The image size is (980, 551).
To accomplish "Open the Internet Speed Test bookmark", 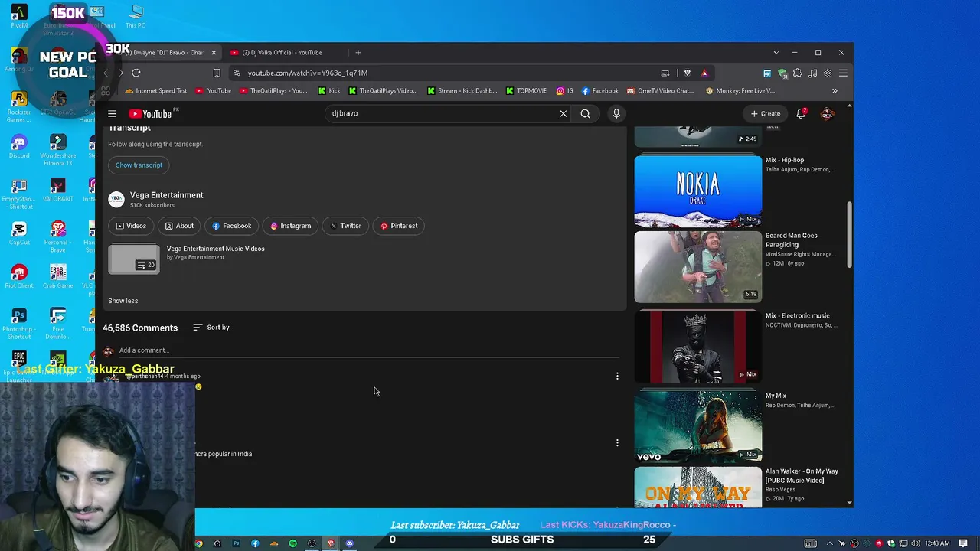I will (155, 91).
